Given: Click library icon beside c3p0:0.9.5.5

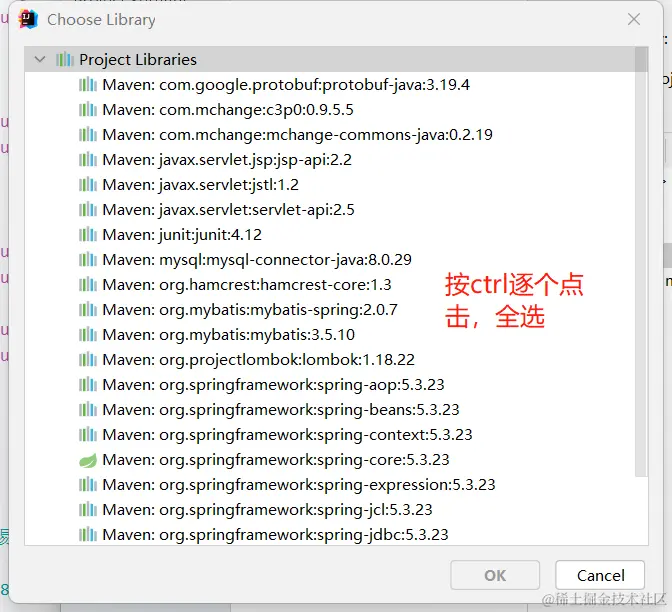Looking at the screenshot, I should tap(88, 110).
